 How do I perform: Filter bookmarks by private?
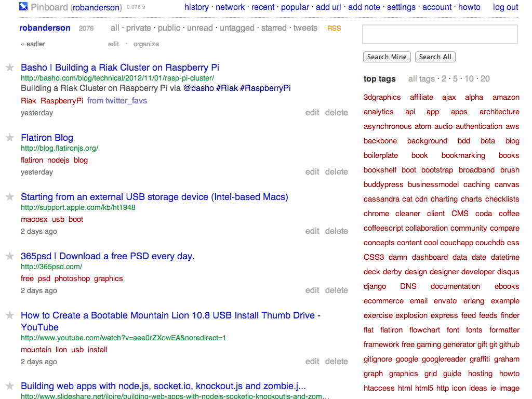point(138,28)
